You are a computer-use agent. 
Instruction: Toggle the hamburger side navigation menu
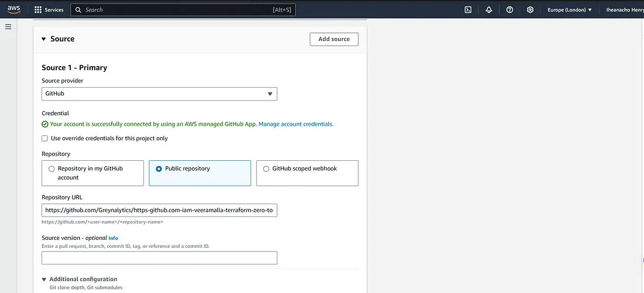click(8, 27)
